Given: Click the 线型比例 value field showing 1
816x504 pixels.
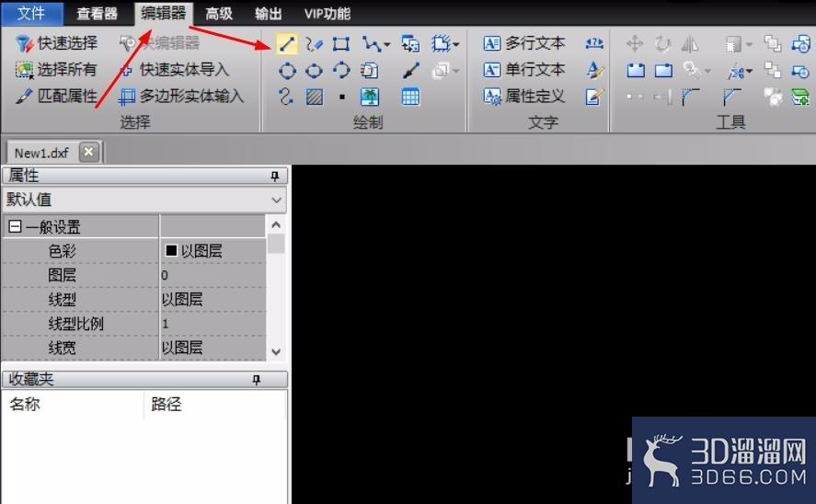Looking at the screenshot, I should click(x=213, y=324).
